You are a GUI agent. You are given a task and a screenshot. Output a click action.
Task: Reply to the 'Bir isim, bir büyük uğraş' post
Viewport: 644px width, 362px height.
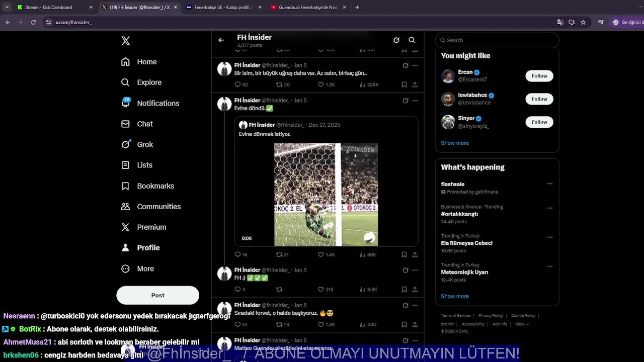click(x=238, y=84)
